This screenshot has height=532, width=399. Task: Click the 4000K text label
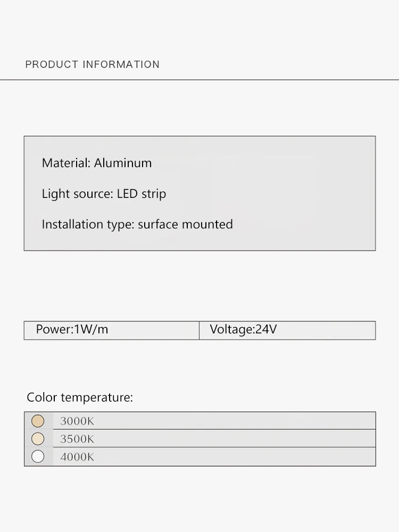(x=77, y=457)
